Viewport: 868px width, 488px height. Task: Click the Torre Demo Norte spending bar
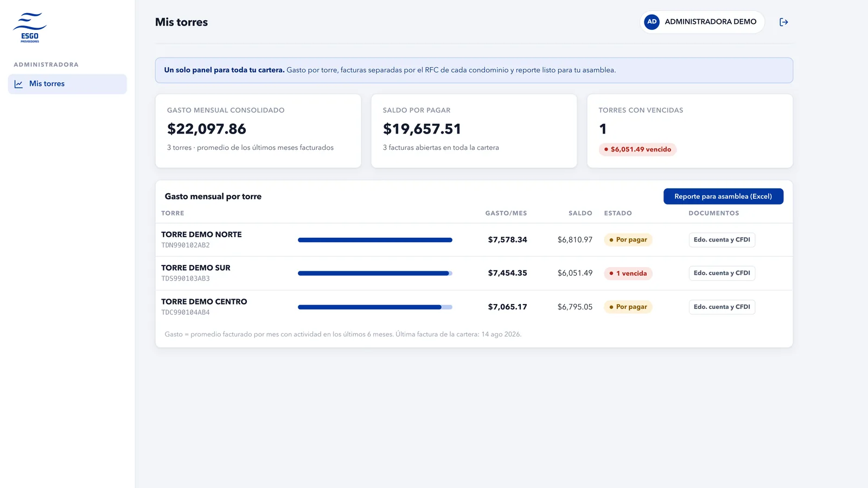[375, 240]
